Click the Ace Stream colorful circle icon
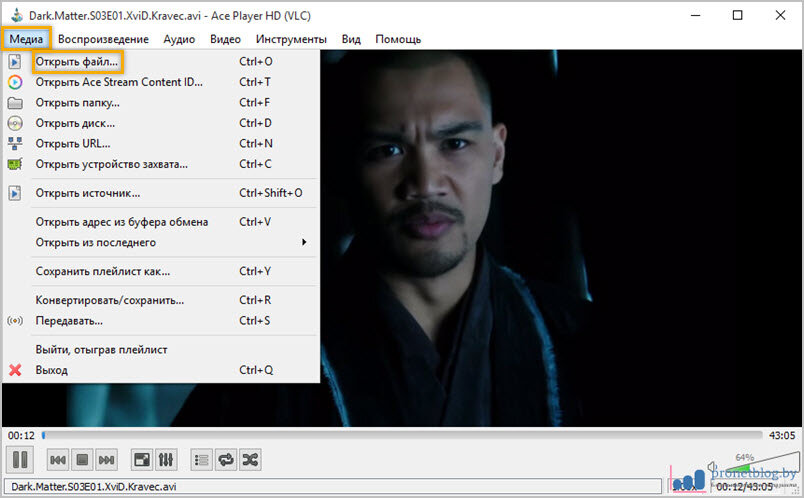This screenshot has height=498, width=804. tap(15, 82)
